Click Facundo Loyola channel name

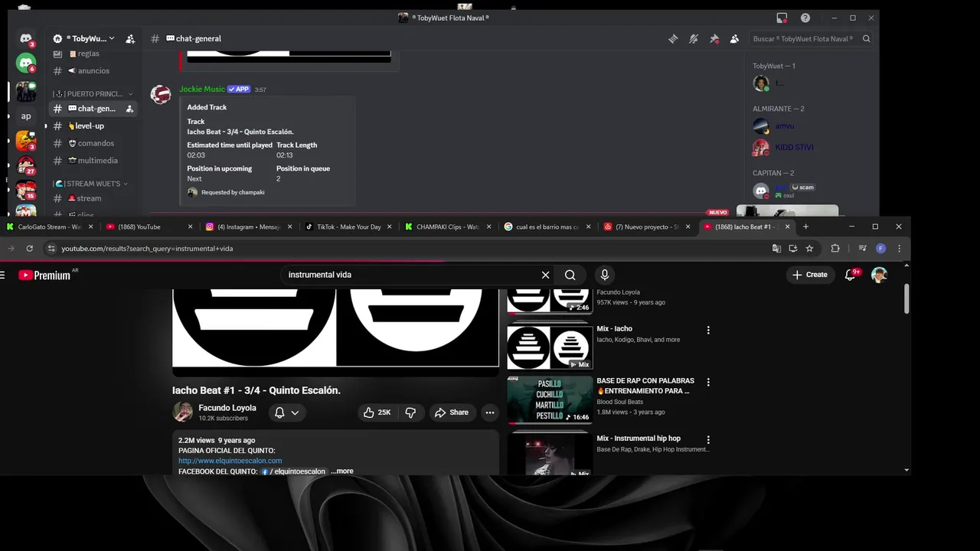tap(227, 408)
